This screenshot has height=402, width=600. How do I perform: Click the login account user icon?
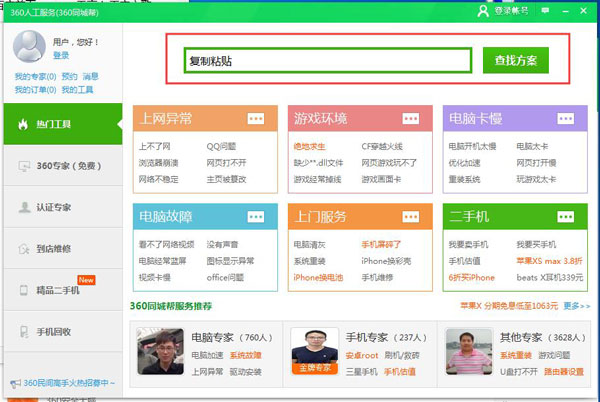click(483, 11)
